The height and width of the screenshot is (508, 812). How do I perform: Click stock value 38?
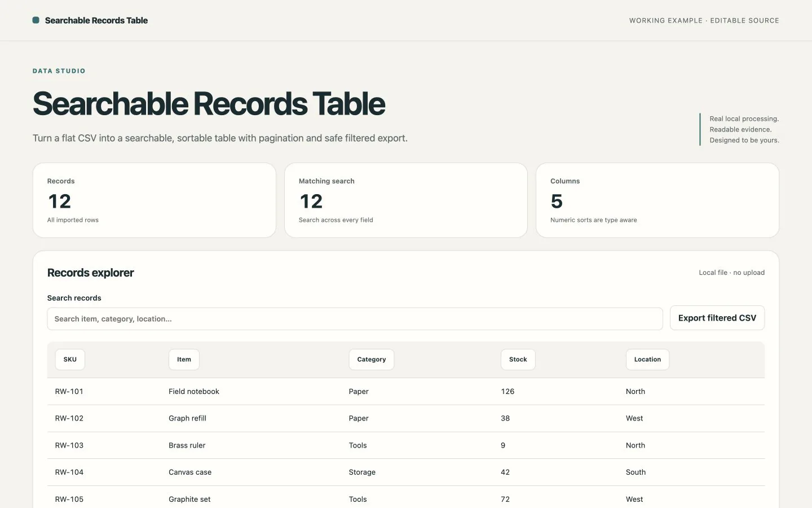point(505,418)
